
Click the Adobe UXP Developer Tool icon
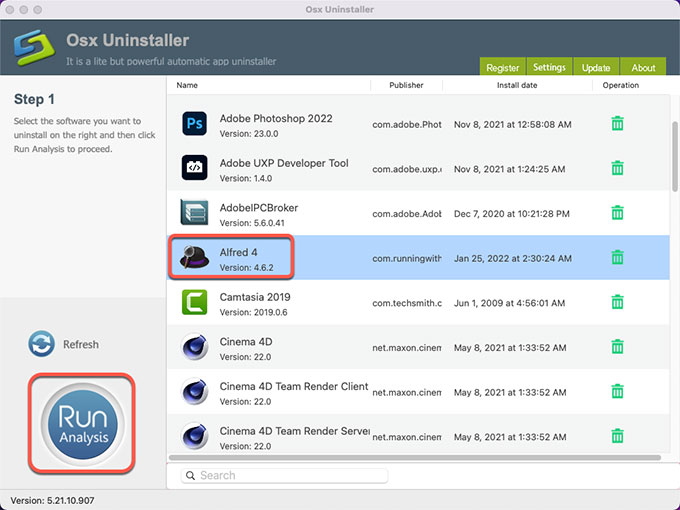[194, 167]
